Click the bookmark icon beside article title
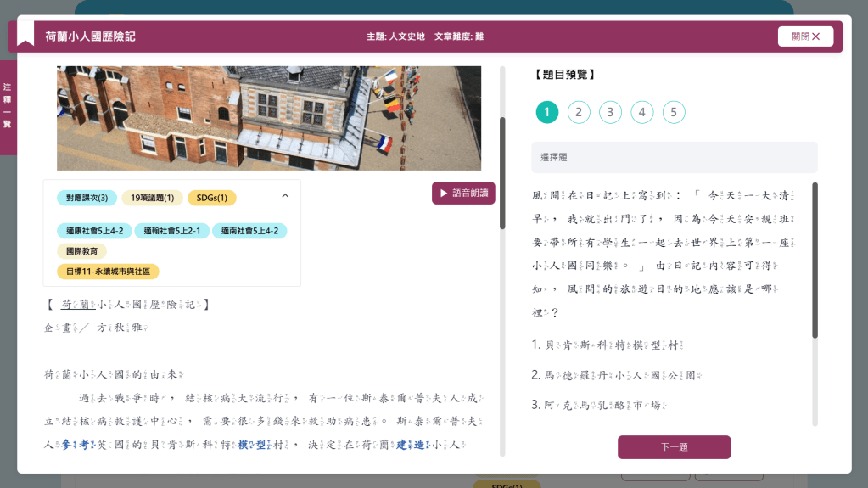Screen dimensions: 868x488 (x=25, y=37)
